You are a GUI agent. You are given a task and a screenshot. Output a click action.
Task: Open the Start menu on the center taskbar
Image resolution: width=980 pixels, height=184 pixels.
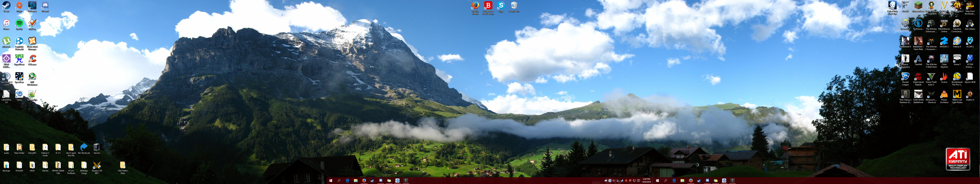click(x=331, y=181)
